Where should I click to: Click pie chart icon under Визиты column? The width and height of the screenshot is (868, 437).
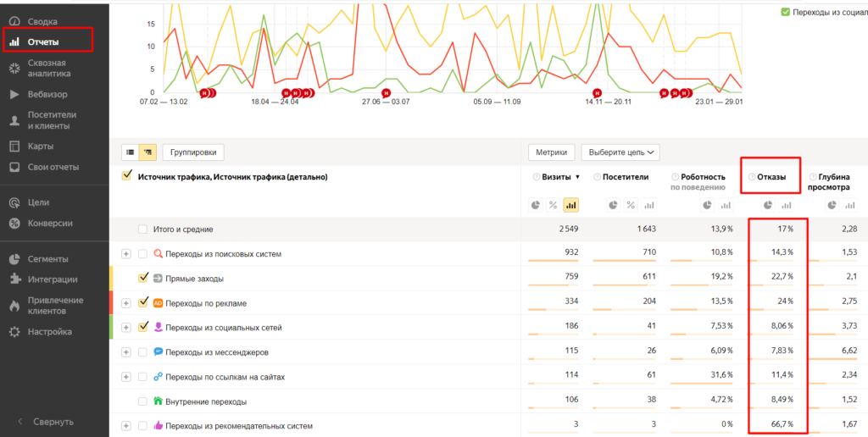536,204
